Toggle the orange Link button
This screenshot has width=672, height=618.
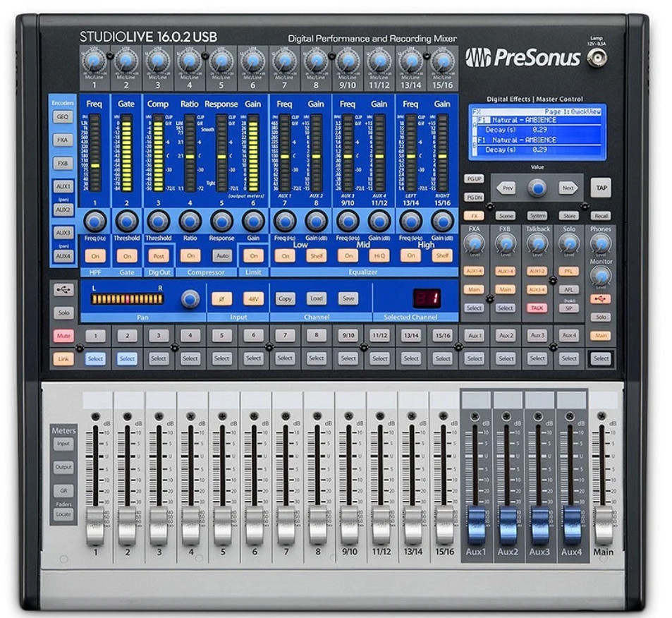click(x=63, y=359)
